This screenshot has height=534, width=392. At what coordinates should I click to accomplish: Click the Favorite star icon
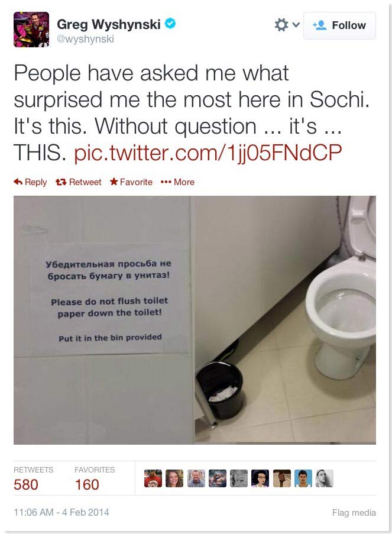pyautogui.click(x=114, y=182)
